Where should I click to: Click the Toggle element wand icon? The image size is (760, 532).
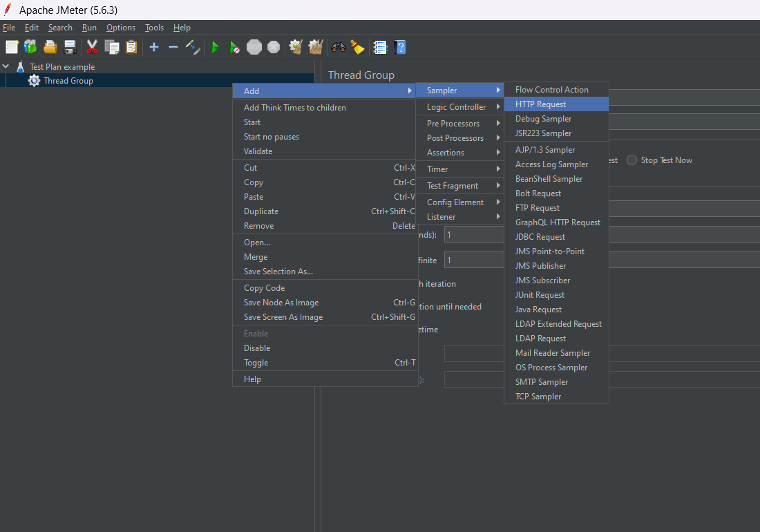click(x=193, y=47)
